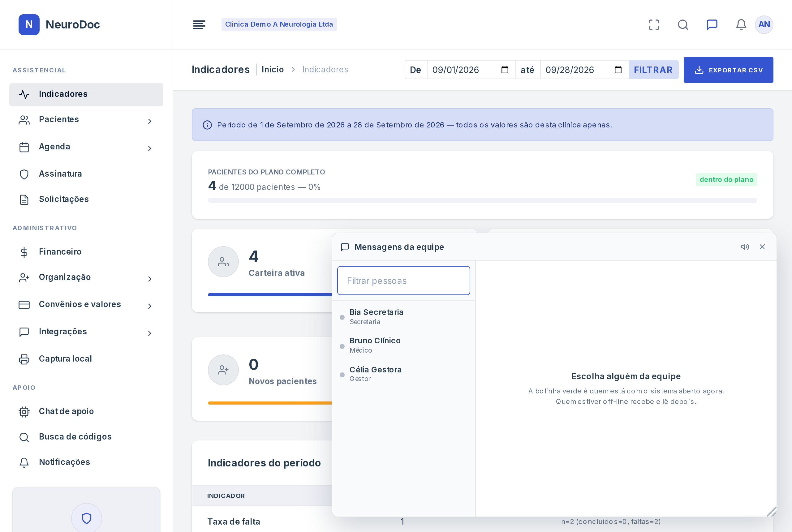Expand the Convênios e valores chevron
This screenshot has height=532, width=792.
[150, 306]
